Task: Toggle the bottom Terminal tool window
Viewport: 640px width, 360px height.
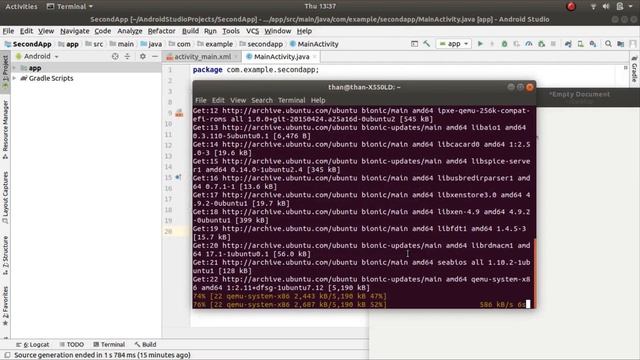Action: (x=109, y=344)
